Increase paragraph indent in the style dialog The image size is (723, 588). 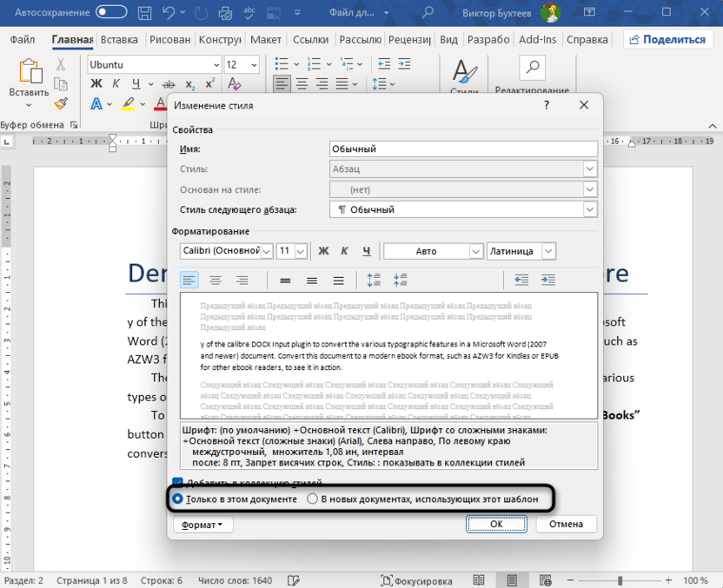click(548, 280)
